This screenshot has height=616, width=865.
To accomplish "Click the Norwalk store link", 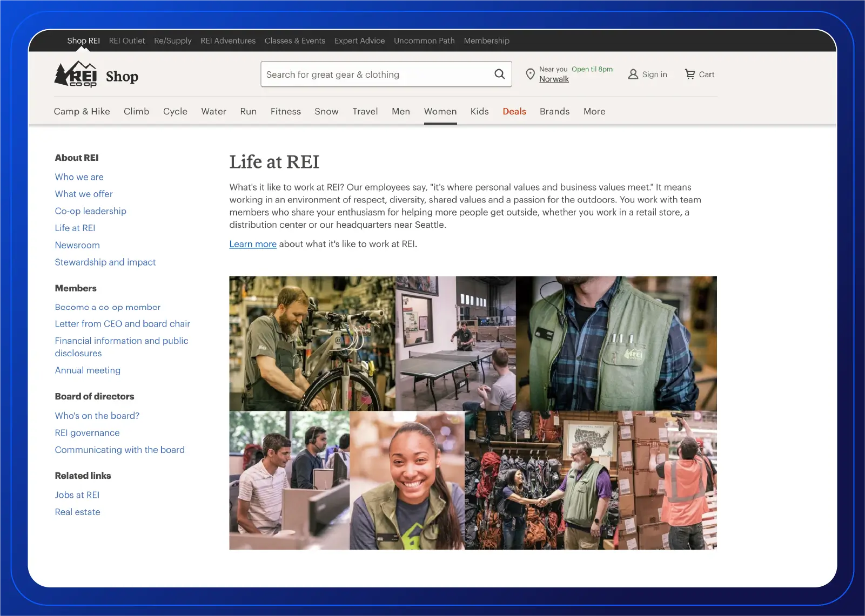I will point(554,79).
